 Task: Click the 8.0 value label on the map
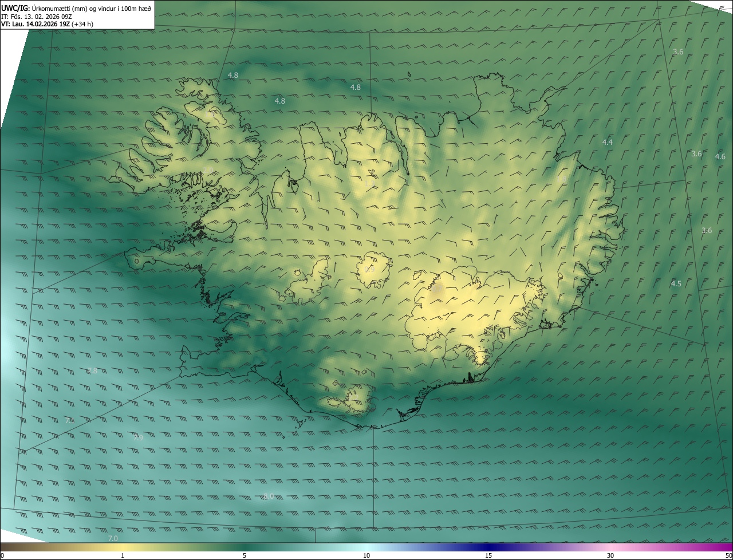coord(269,496)
